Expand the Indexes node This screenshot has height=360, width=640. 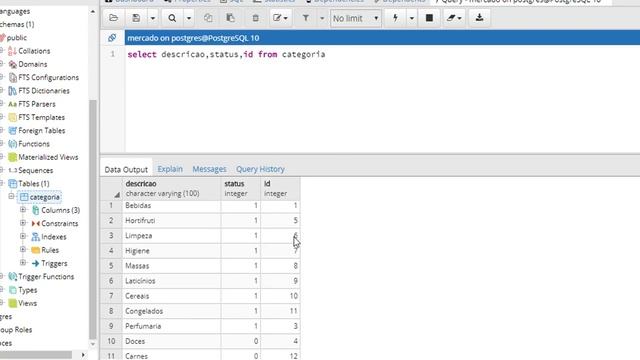click(x=23, y=236)
